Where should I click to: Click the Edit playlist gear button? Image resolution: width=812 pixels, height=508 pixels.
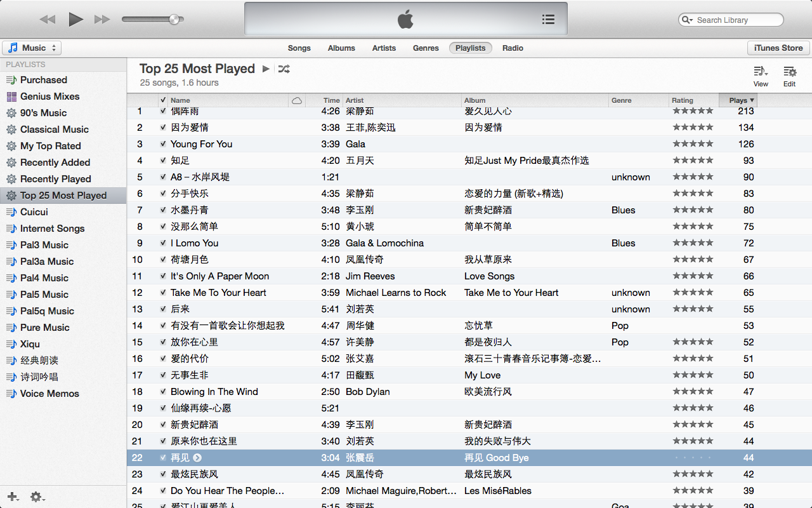coord(789,76)
